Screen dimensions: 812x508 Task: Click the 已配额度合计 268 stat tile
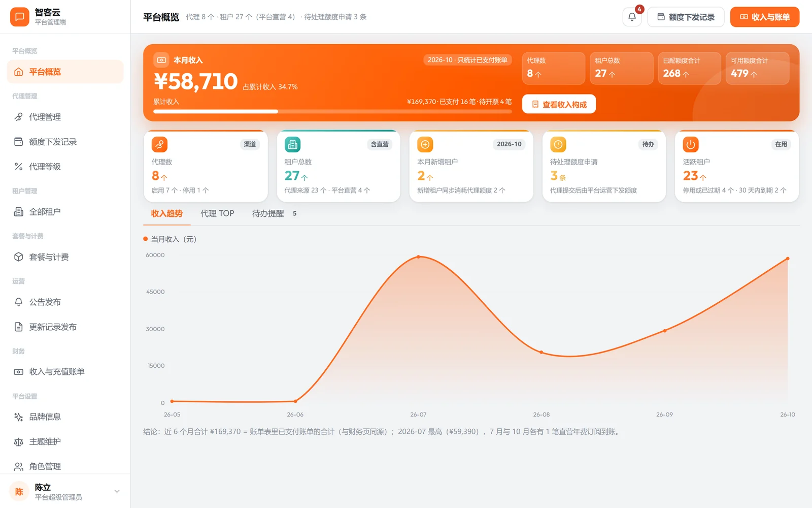pos(689,68)
